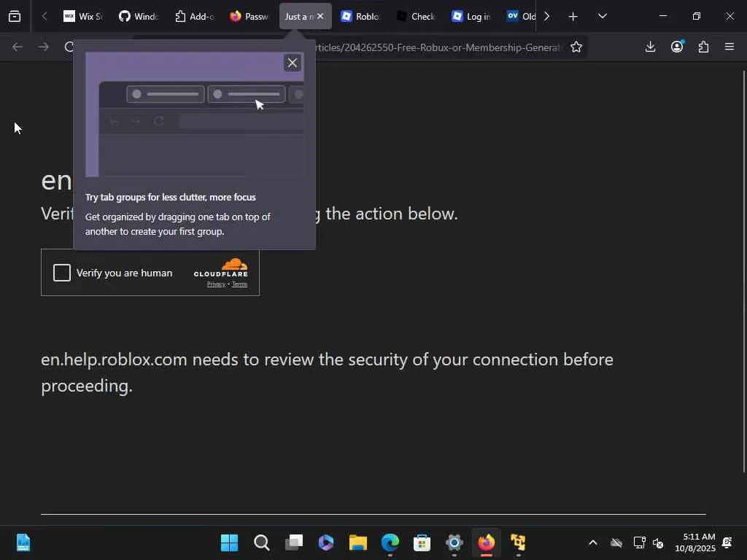Open the Old tab with OV icon
The height and width of the screenshot is (560, 747).
520,17
